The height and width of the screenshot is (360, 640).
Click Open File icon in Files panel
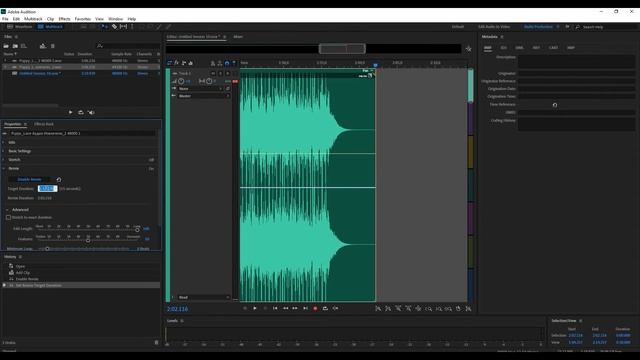pyautogui.click(x=6, y=46)
